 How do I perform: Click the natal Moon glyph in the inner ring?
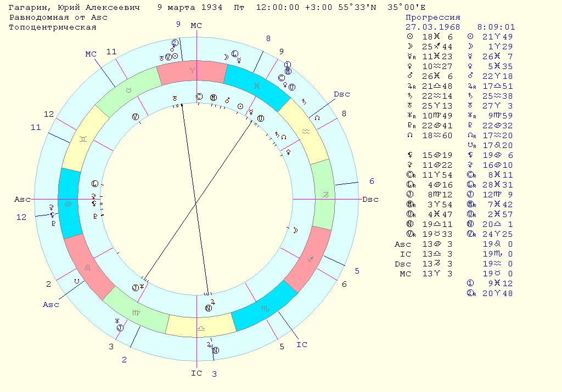coord(295,230)
